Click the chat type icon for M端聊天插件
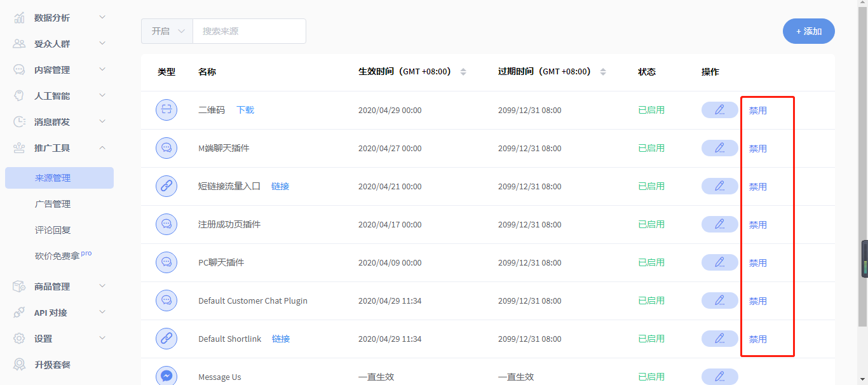Screen dimensions: 868x385 (166, 148)
